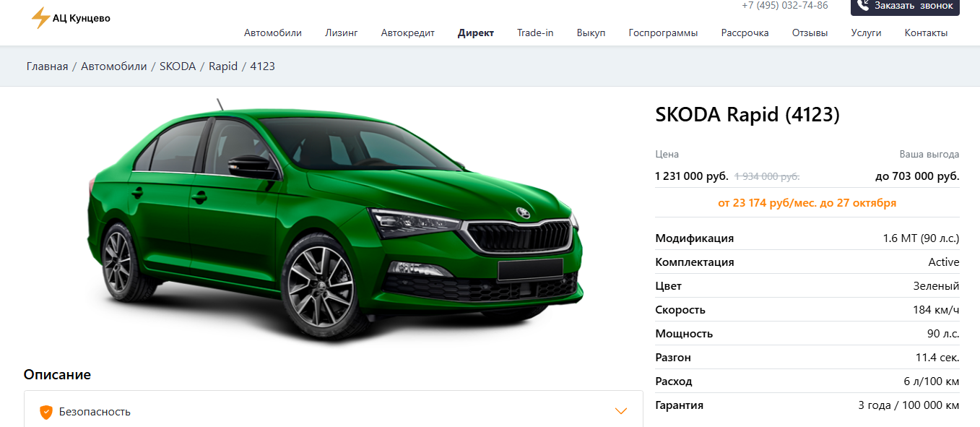Go to the Рассрочка page
Screen dimensions: 980x427
[x=745, y=33]
